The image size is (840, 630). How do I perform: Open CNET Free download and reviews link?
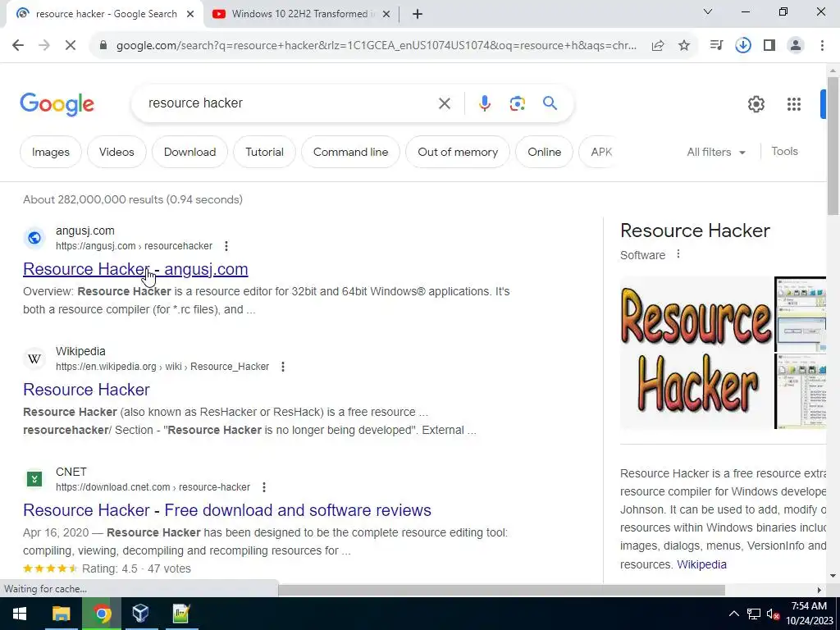tap(227, 510)
